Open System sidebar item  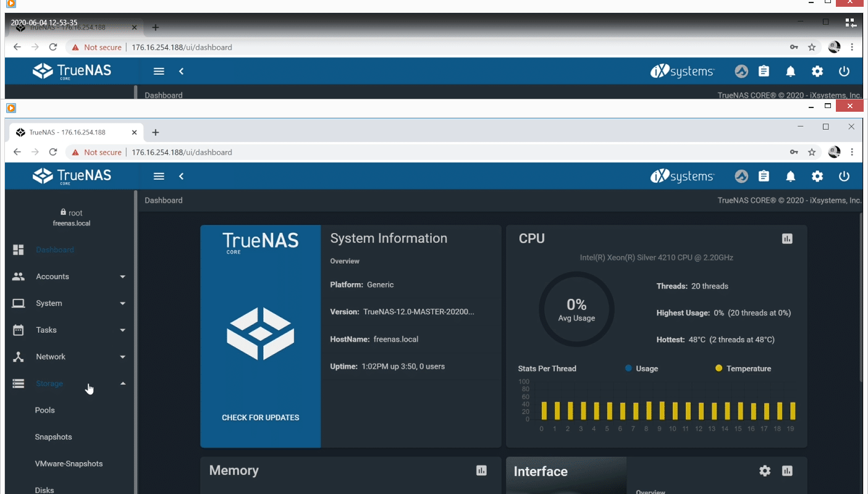pos(68,303)
